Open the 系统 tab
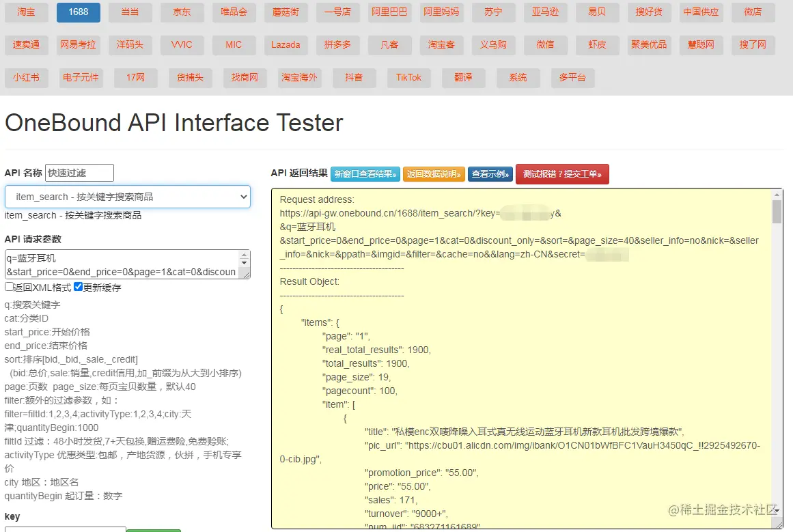 click(518, 78)
